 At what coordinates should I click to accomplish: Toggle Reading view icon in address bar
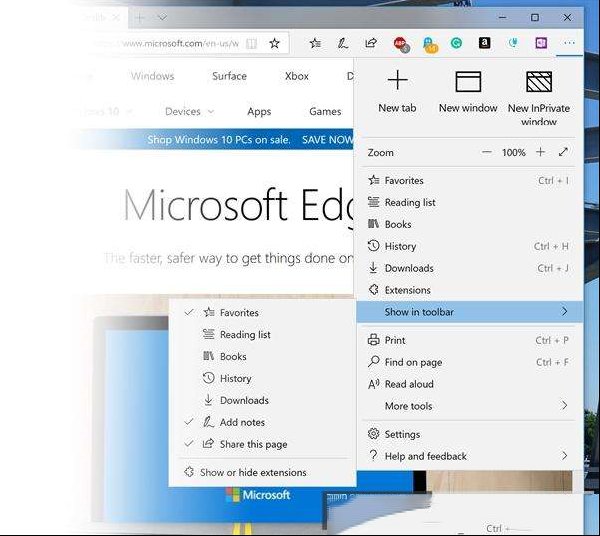(x=251, y=44)
